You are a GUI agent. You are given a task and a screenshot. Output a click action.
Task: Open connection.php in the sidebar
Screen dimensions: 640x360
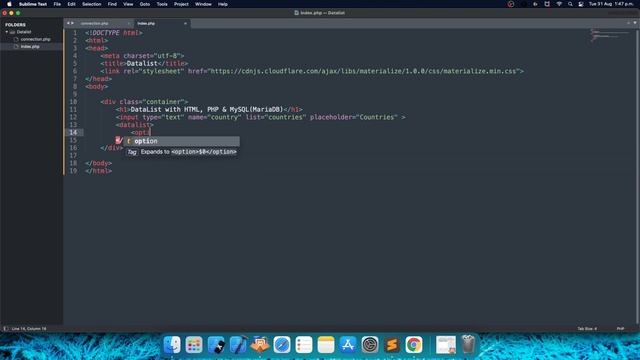point(36,39)
